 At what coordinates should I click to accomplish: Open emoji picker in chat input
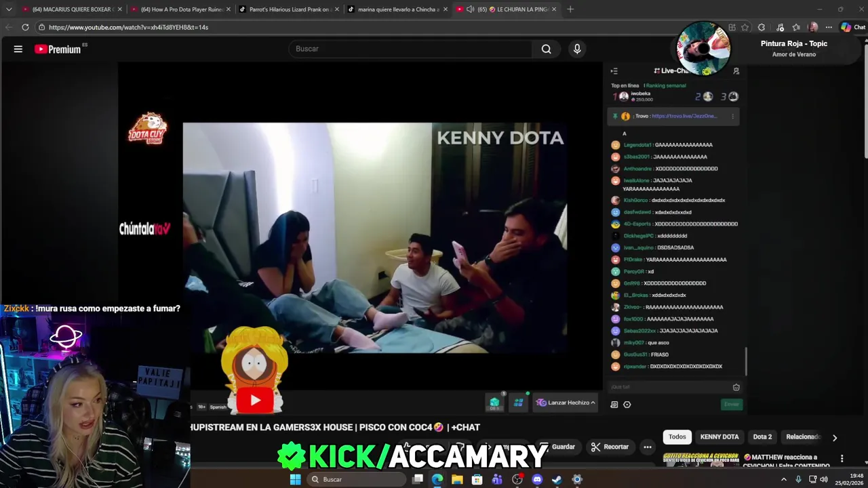pyautogui.click(x=736, y=387)
